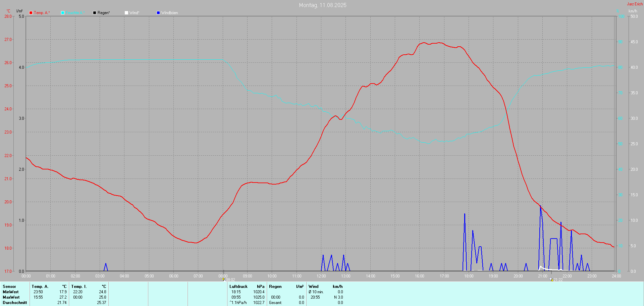The image size is (644, 306).
Task: Click the wind maximum time '20:55'
Action: click(315, 297)
